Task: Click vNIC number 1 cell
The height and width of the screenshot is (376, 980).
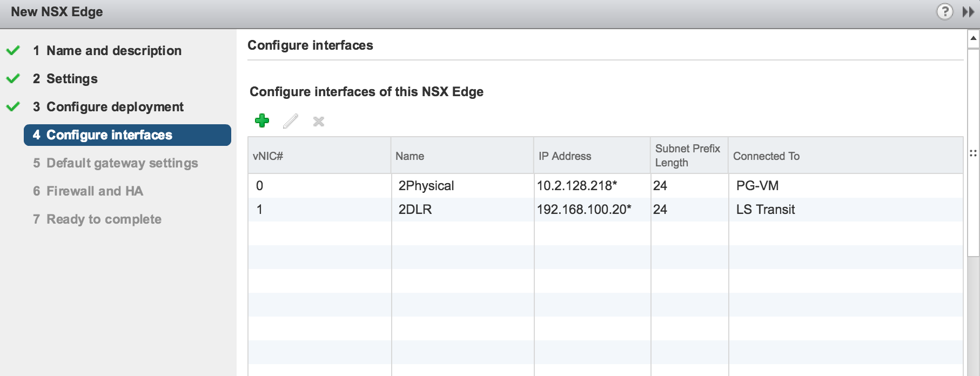Action: point(259,210)
